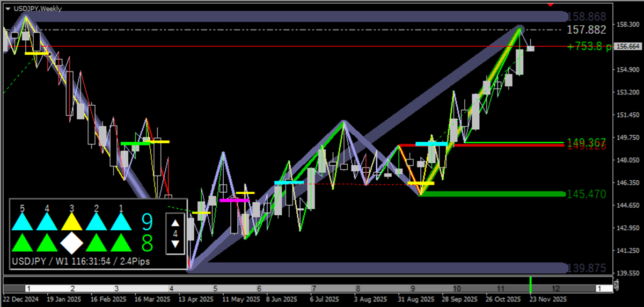Click the green 149.367 level label
644x307 pixels.
[587, 142]
